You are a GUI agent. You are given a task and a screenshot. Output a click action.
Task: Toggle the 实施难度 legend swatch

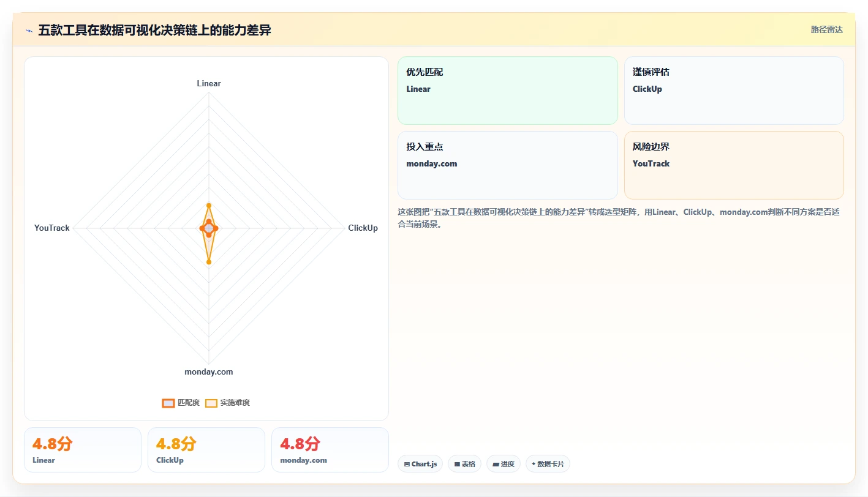pyautogui.click(x=211, y=403)
